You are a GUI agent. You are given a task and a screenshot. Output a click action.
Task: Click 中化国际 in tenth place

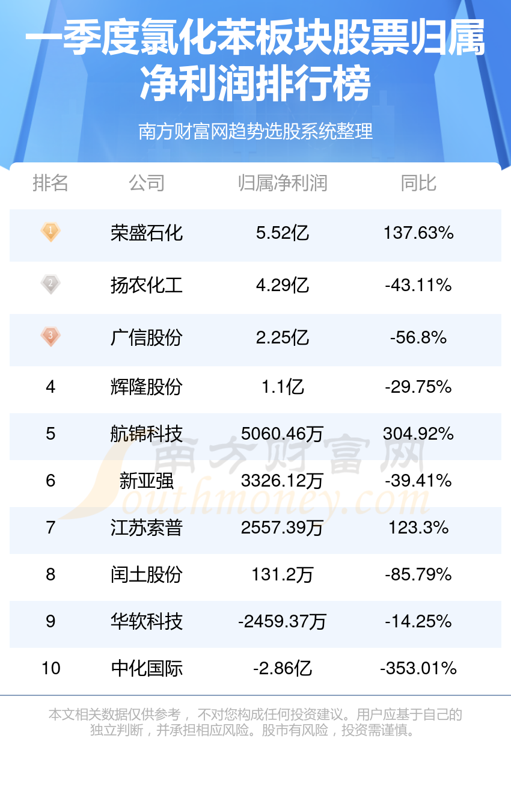point(146,668)
